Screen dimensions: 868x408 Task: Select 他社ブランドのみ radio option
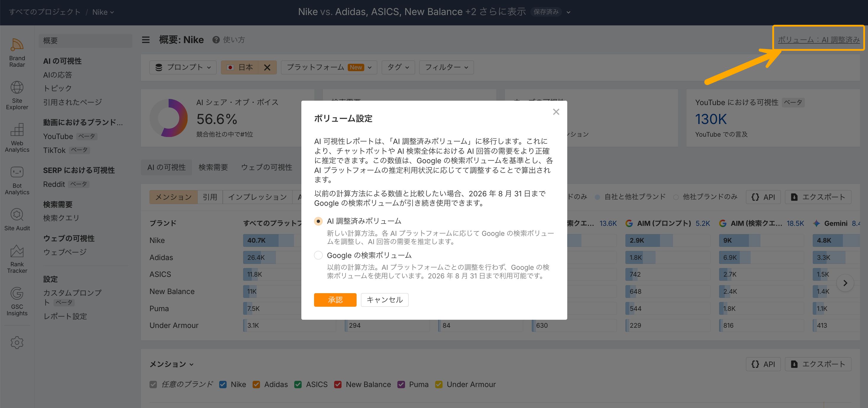point(676,197)
